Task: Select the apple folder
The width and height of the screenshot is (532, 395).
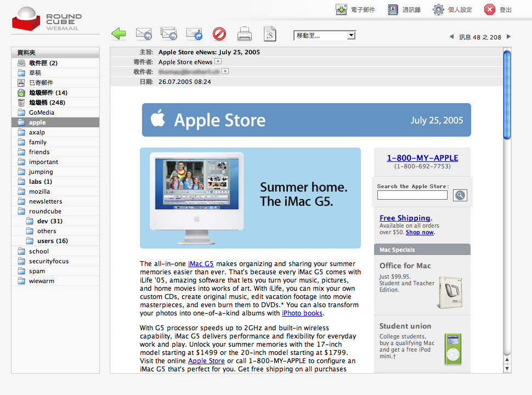Action: tap(55, 122)
